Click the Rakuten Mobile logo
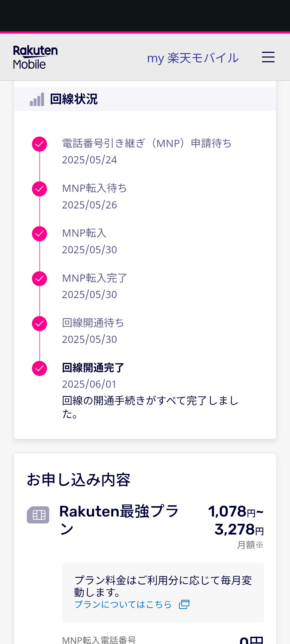 coord(35,57)
